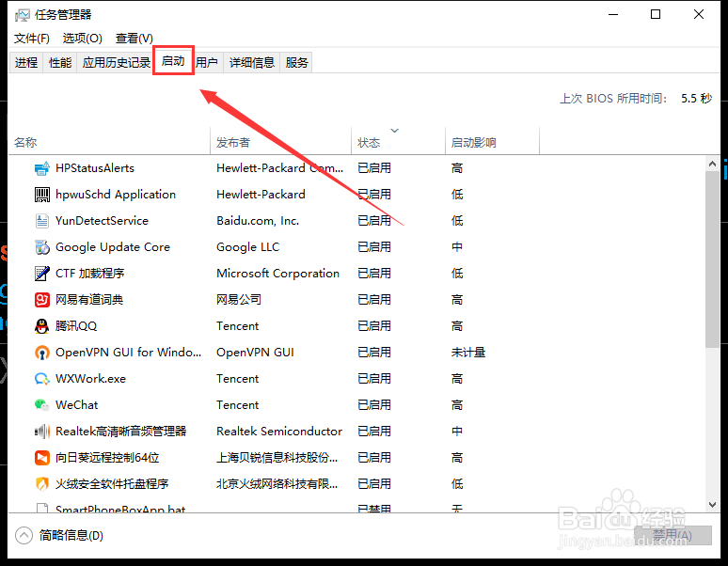728x566 pixels.
Task: Select 向日葵远程控制64位 entry name
Action: pos(107,458)
